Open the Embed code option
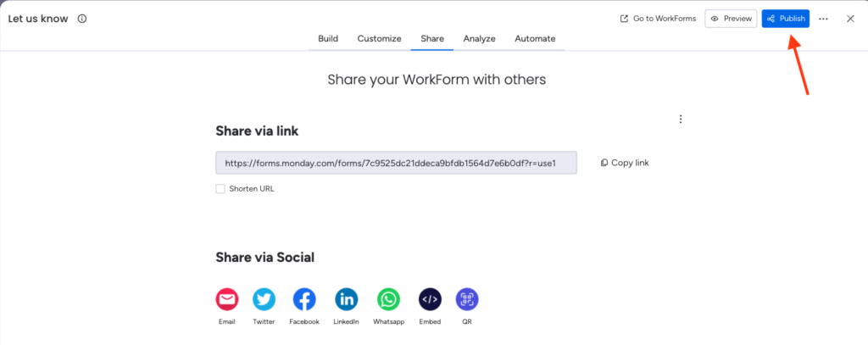The height and width of the screenshot is (345, 868). pos(430,299)
